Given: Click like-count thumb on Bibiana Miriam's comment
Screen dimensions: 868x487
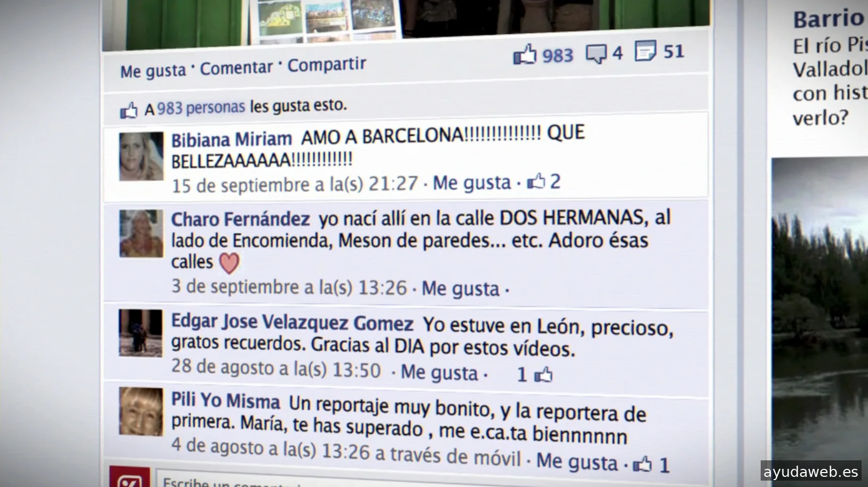Looking at the screenshot, I should [536, 182].
